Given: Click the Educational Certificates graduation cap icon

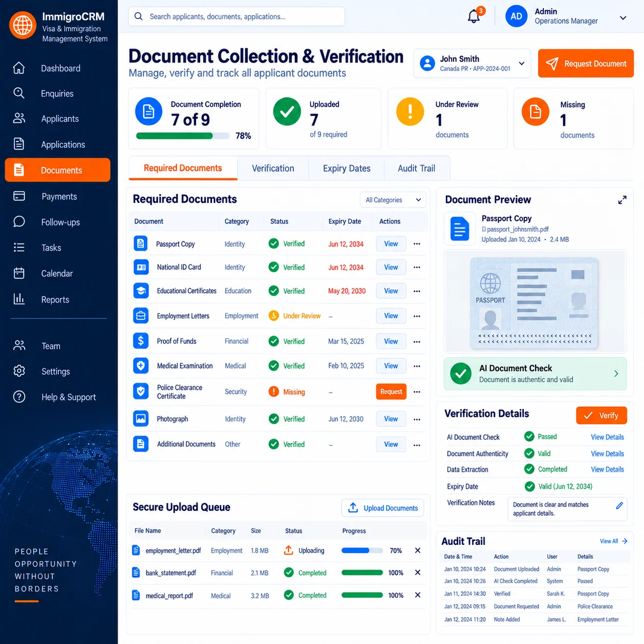Looking at the screenshot, I should tap(141, 291).
